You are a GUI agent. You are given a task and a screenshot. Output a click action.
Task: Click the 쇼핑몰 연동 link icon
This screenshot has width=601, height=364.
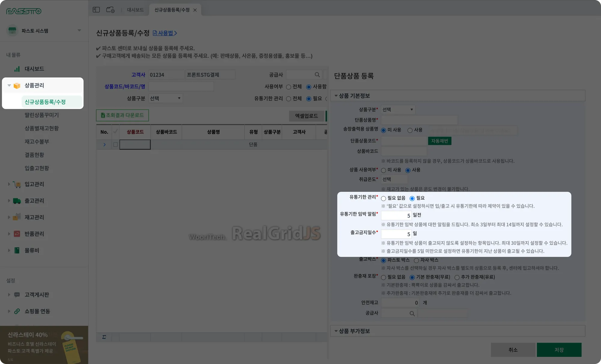pyautogui.click(x=17, y=311)
